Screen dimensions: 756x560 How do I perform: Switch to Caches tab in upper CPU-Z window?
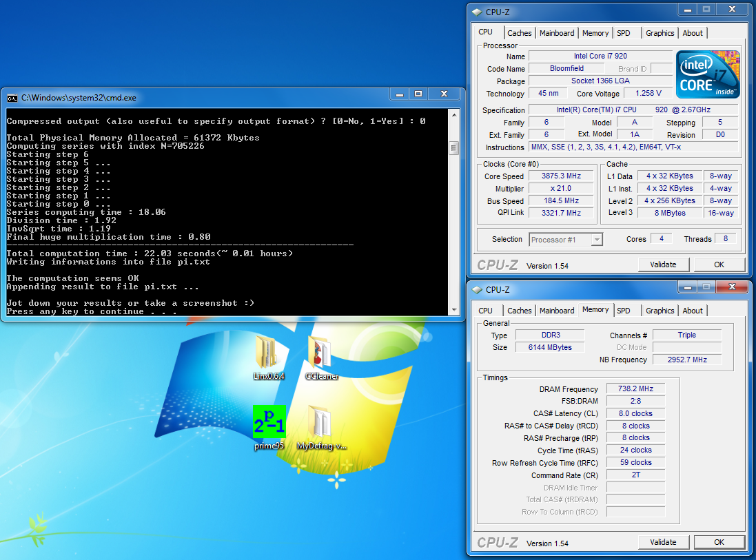click(x=519, y=33)
